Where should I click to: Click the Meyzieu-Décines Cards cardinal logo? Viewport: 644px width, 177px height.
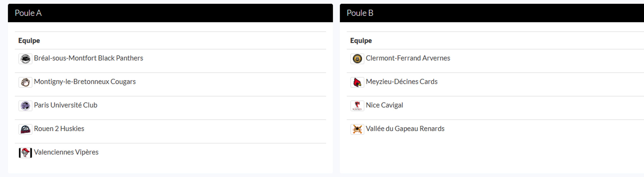point(357,82)
